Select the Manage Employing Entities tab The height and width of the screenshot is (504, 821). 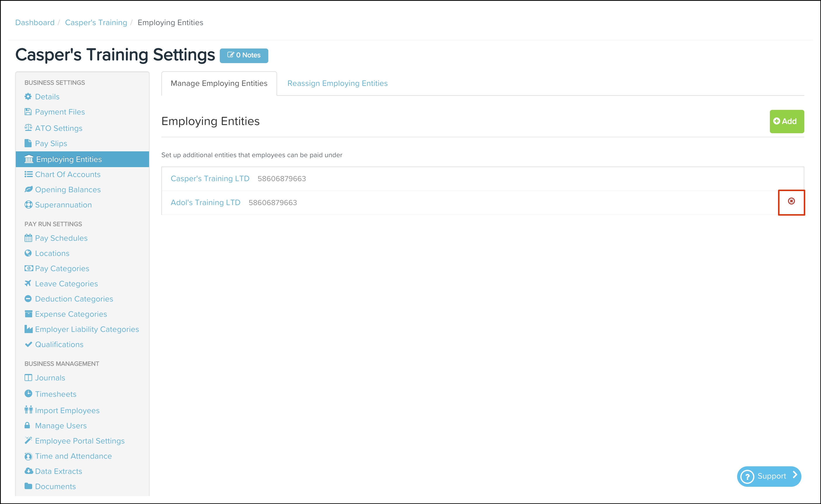[219, 83]
